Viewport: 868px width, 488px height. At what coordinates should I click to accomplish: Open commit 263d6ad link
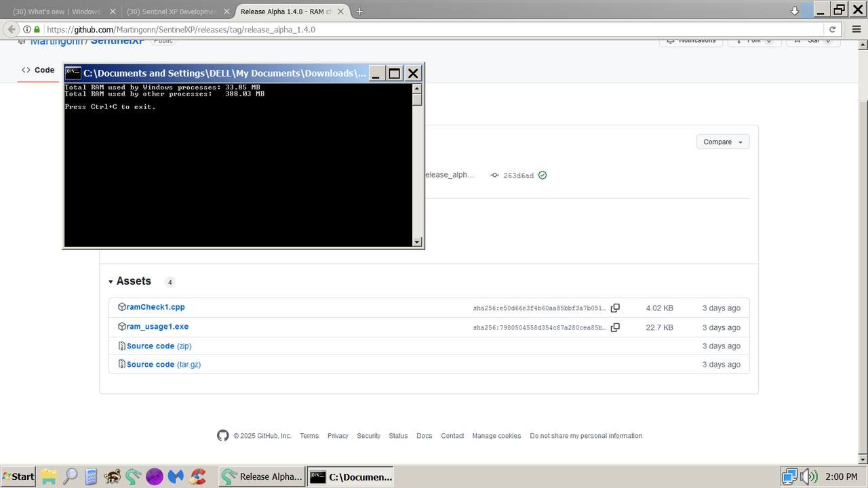point(518,176)
